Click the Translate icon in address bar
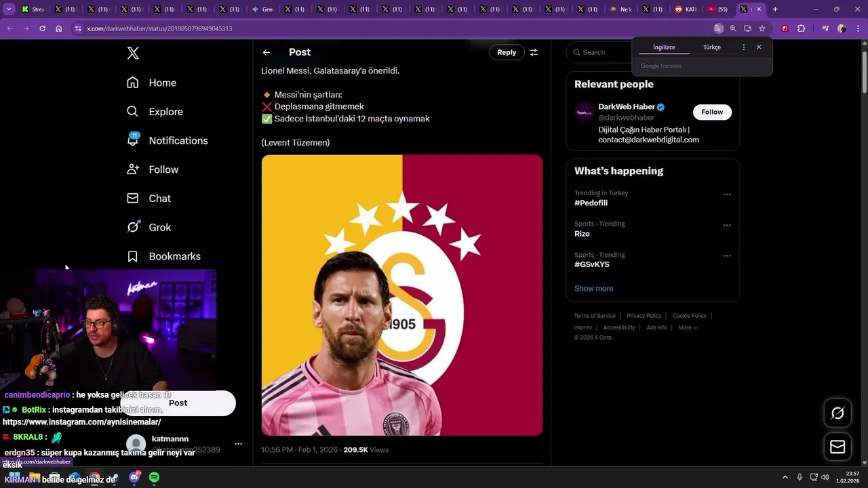 (719, 28)
